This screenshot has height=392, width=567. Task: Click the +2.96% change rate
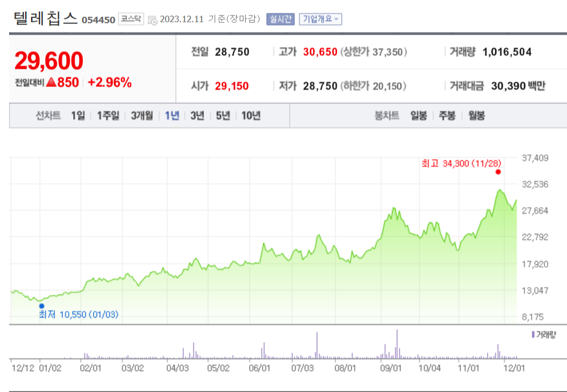(109, 82)
